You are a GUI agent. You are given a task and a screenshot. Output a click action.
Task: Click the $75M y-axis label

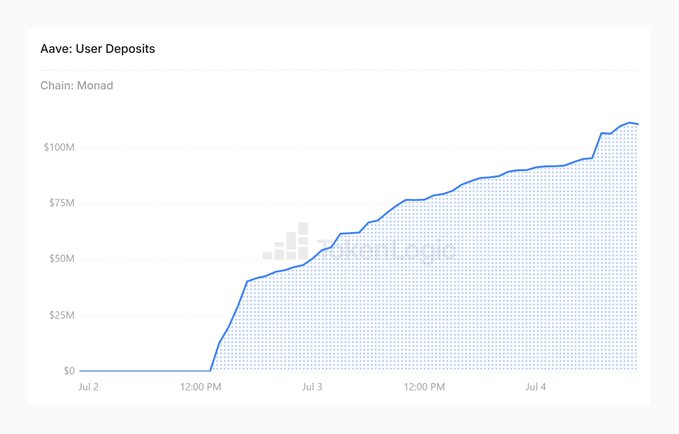click(x=62, y=203)
